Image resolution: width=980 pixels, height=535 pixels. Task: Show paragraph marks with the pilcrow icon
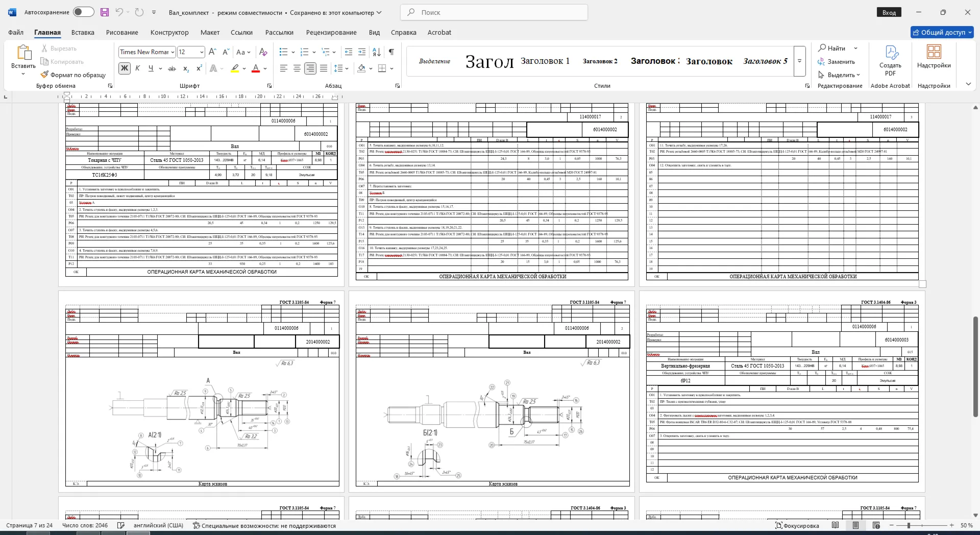[x=391, y=52]
